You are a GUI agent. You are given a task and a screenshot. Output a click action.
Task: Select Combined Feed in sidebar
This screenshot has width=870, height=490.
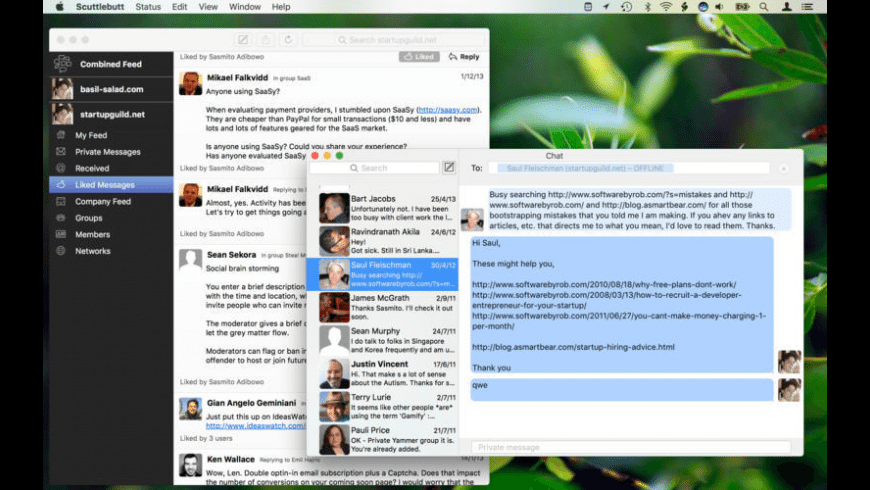(x=111, y=64)
